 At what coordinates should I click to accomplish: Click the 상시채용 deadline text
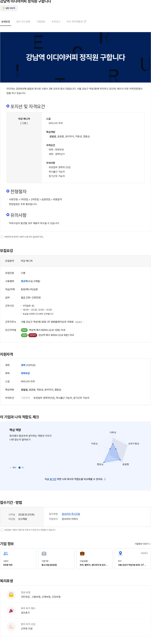pyautogui.click(x=22, y=519)
